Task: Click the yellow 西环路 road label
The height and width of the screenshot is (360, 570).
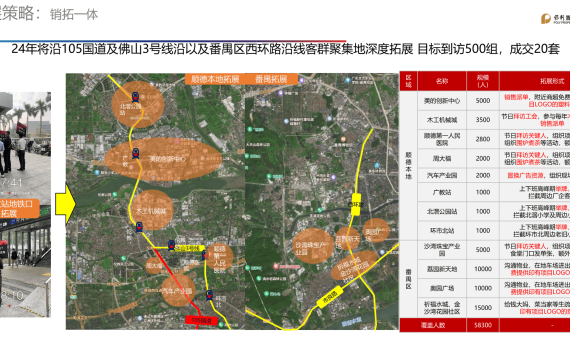Action: (356, 204)
